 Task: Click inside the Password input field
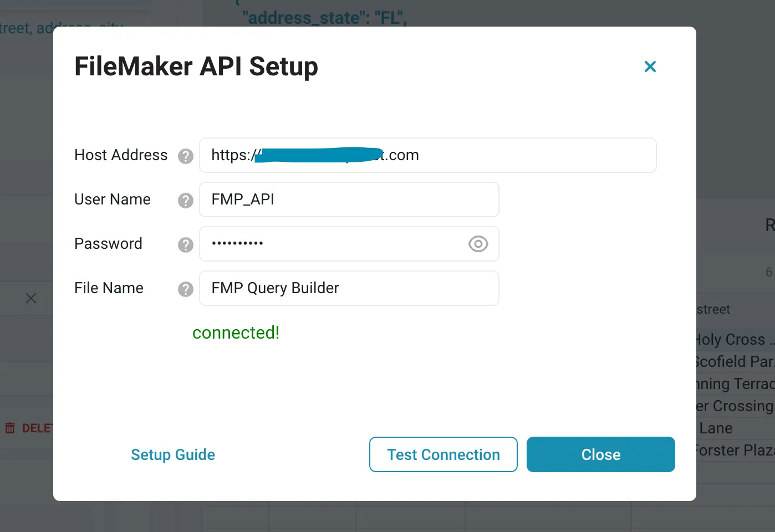[x=333, y=244]
